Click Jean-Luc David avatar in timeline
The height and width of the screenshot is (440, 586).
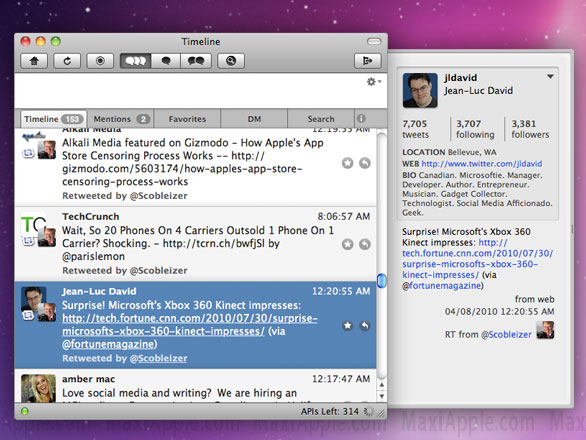tap(34, 299)
